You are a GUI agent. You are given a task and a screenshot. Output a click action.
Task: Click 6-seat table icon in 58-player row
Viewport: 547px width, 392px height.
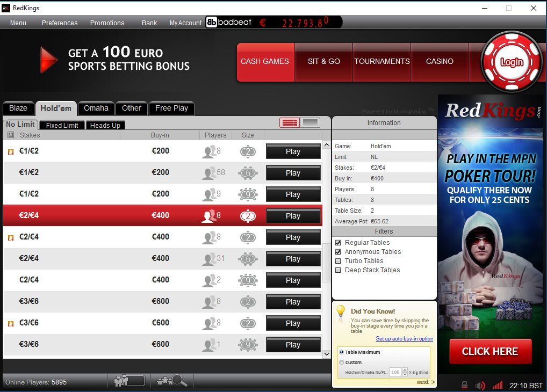[248, 173]
